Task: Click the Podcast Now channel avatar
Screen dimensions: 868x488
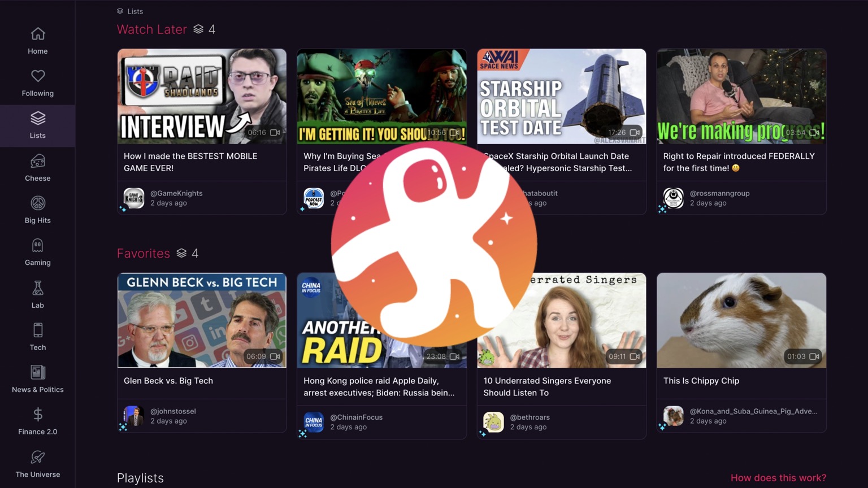Action: click(314, 198)
